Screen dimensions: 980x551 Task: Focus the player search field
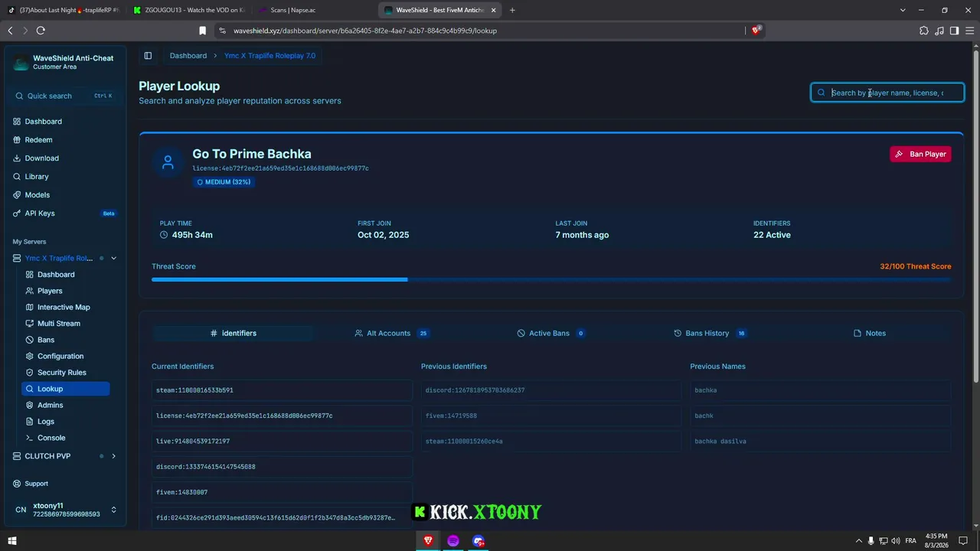pyautogui.click(x=887, y=93)
